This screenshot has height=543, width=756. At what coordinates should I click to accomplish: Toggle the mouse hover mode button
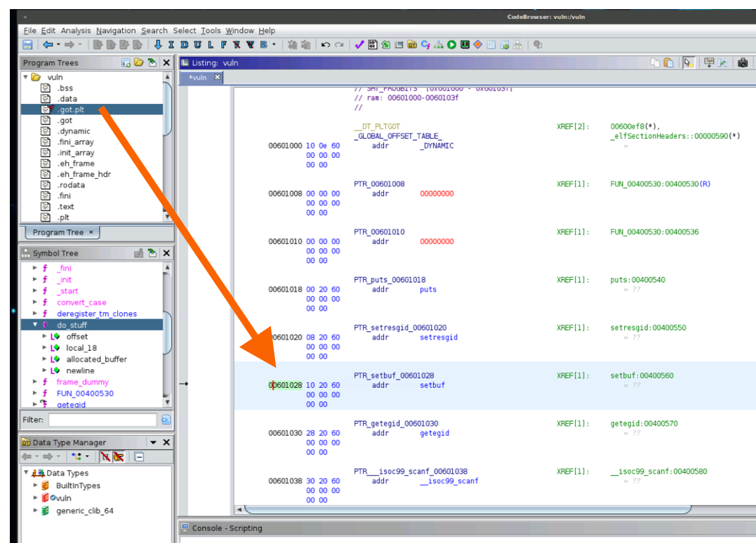pyautogui.click(x=688, y=62)
